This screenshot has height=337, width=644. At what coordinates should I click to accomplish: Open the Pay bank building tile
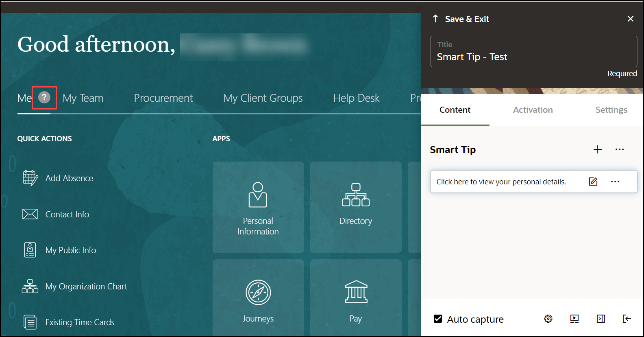[356, 298]
